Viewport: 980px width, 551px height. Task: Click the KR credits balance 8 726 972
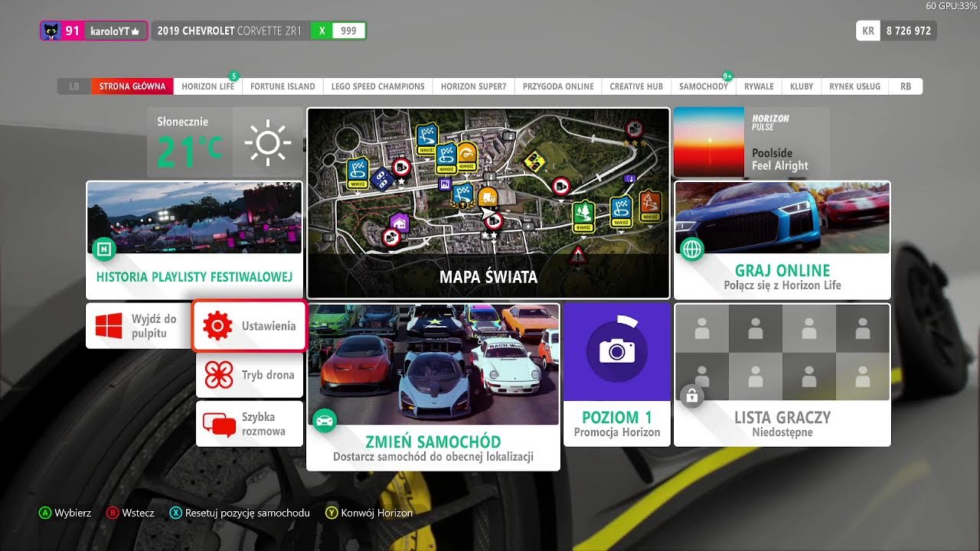coord(896,31)
